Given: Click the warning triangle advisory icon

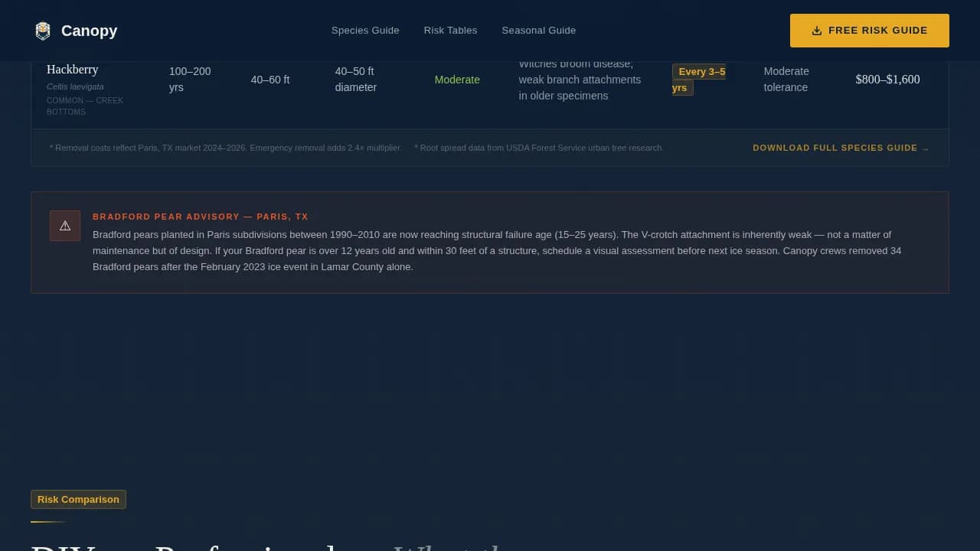Looking at the screenshot, I should click(65, 226).
